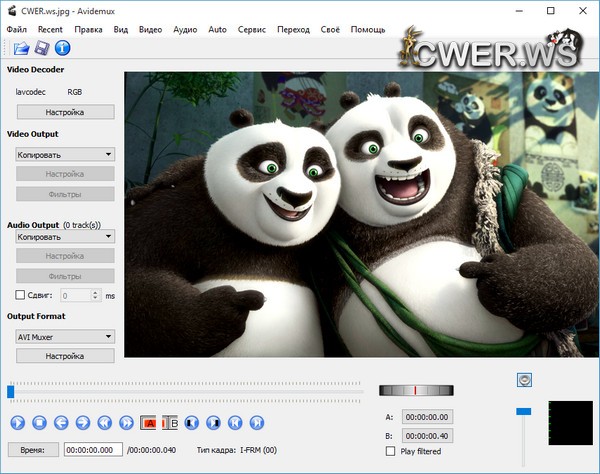Expand the Video Output Копировать dropdown
The width and height of the screenshot is (600, 474).
pyautogui.click(x=65, y=154)
